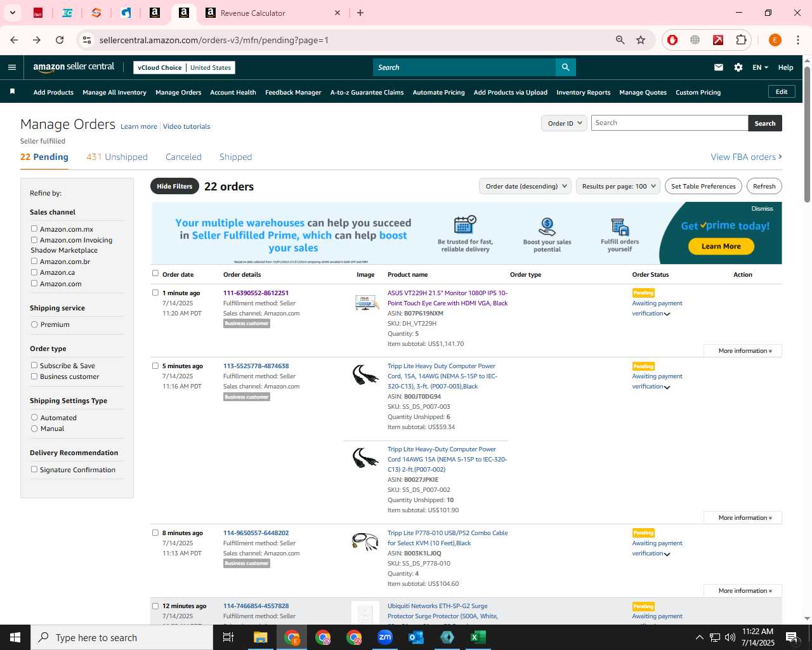Switch to the 431 Unshipped tab
The height and width of the screenshot is (650, 812).
(117, 157)
